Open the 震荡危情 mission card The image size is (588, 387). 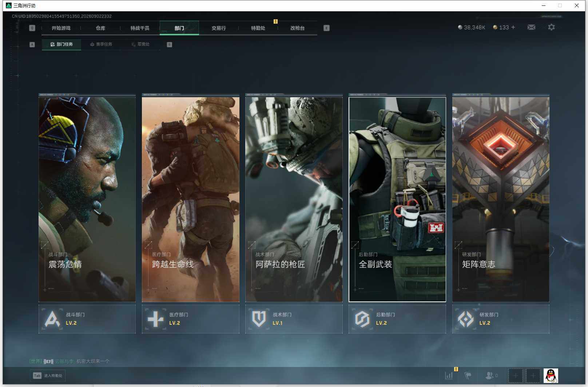(87, 199)
